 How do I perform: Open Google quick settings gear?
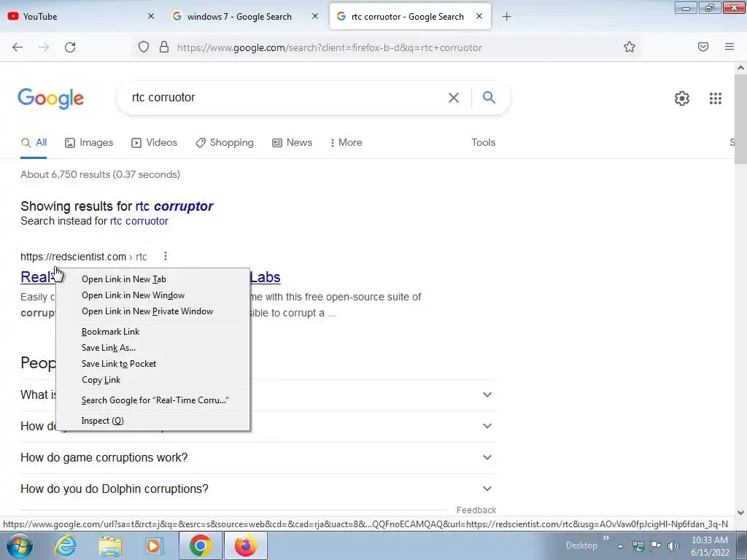pos(682,98)
